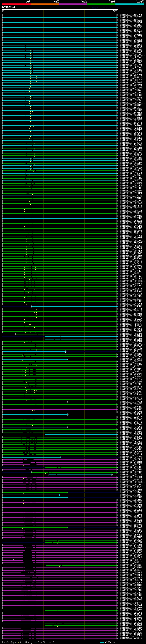Select hit label UniRef100_B9IH04
This screenshot has width=146, height=644.
pos(131,65)
